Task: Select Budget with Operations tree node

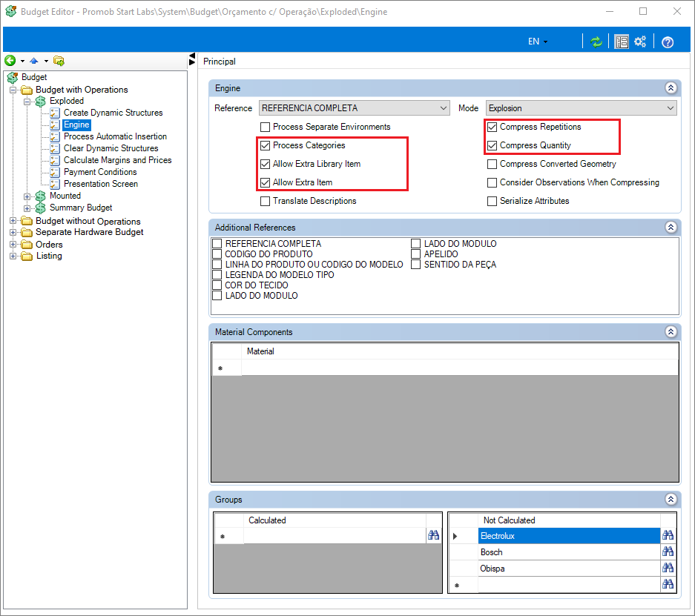Action: pos(82,90)
